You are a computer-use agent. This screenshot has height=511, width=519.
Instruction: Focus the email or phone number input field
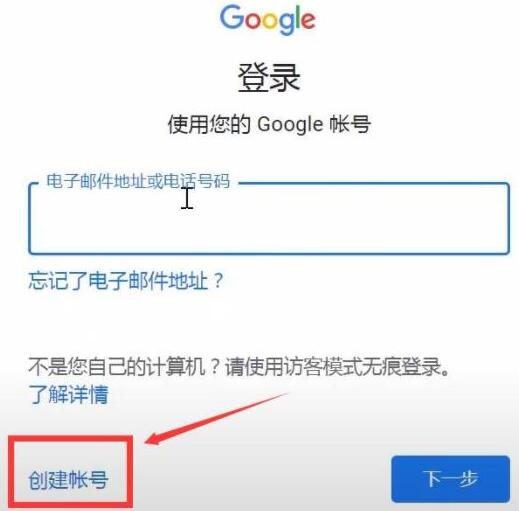pos(269,218)
